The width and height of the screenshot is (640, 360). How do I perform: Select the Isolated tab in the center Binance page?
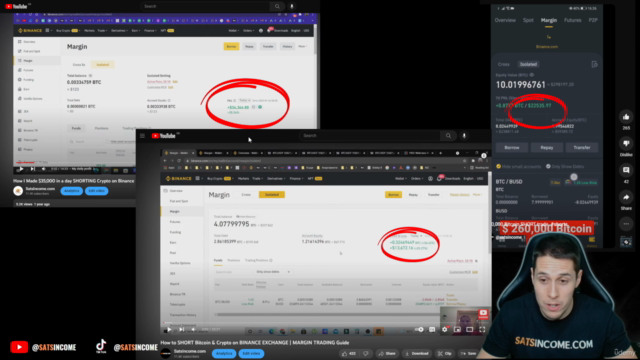271,195
